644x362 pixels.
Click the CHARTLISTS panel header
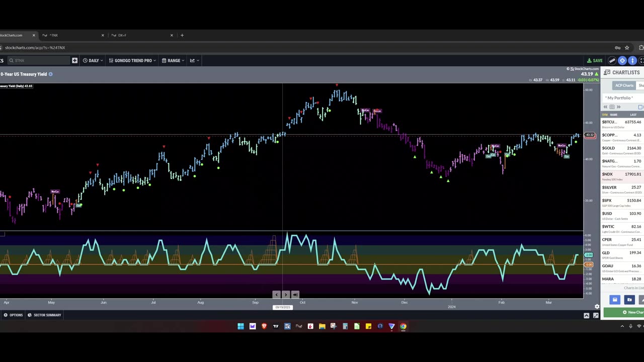pyautogui.click(x=622, y=72)
